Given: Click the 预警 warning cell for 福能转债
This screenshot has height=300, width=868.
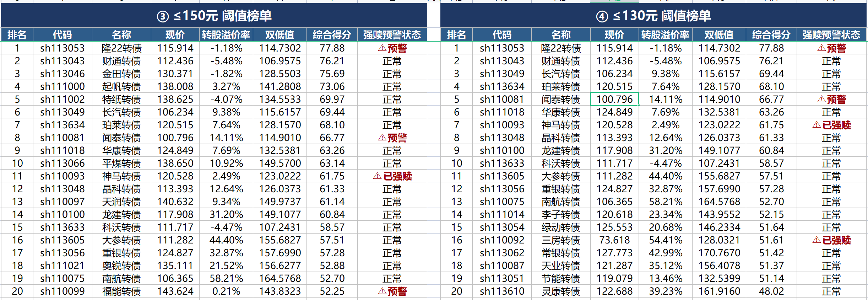Looking at the screenshot, I should point(392,291).
